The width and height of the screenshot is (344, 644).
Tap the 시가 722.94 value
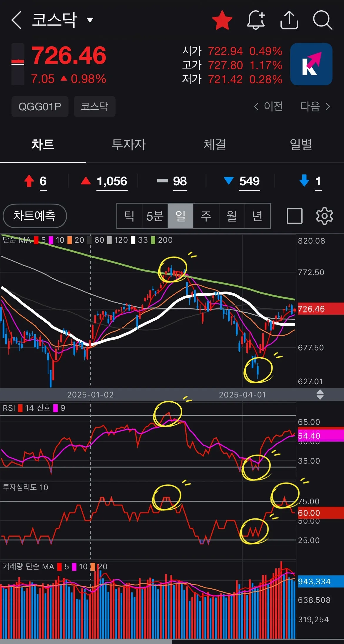click(226, 51)
